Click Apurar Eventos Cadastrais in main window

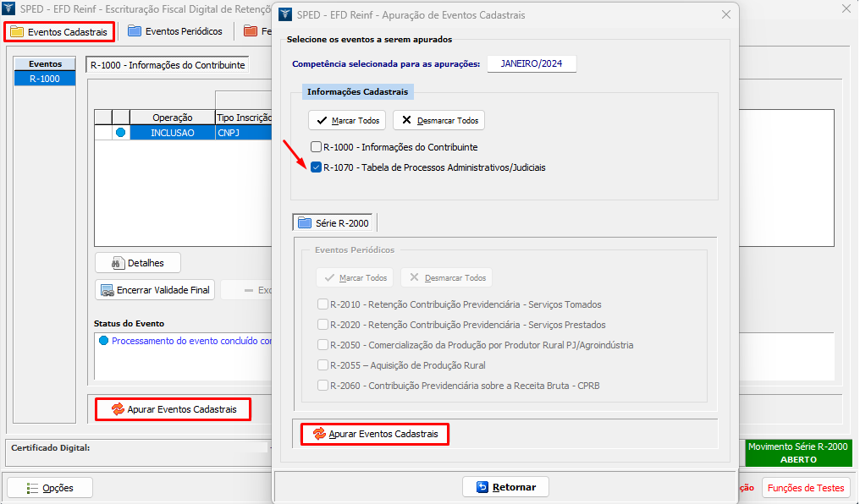tap(174, 409)
